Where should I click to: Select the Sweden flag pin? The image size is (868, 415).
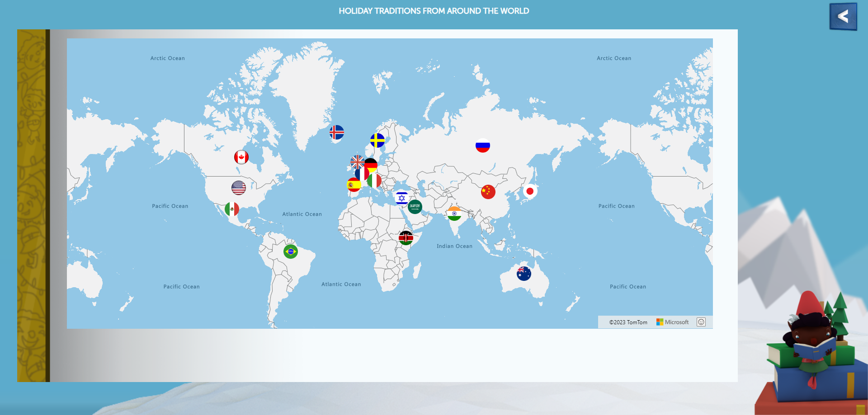[x=377, y=140]
